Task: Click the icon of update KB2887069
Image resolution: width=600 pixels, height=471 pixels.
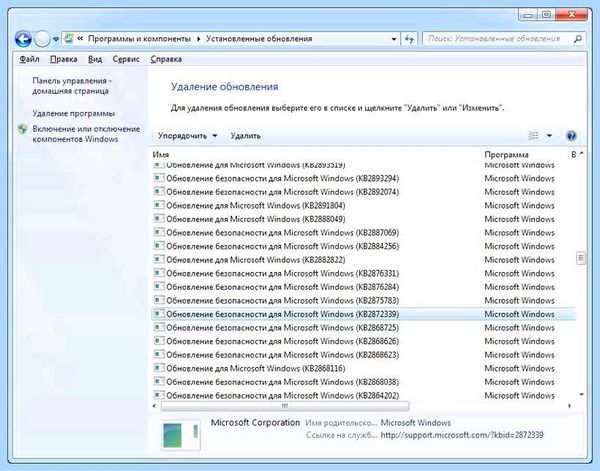Action: (x=159, y=232)
